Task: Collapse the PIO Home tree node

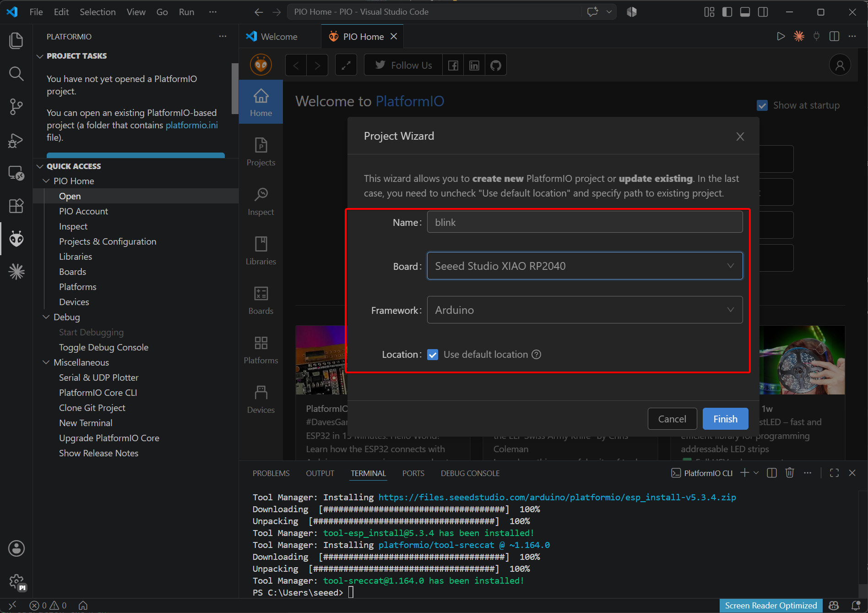Action: point(46,181)
